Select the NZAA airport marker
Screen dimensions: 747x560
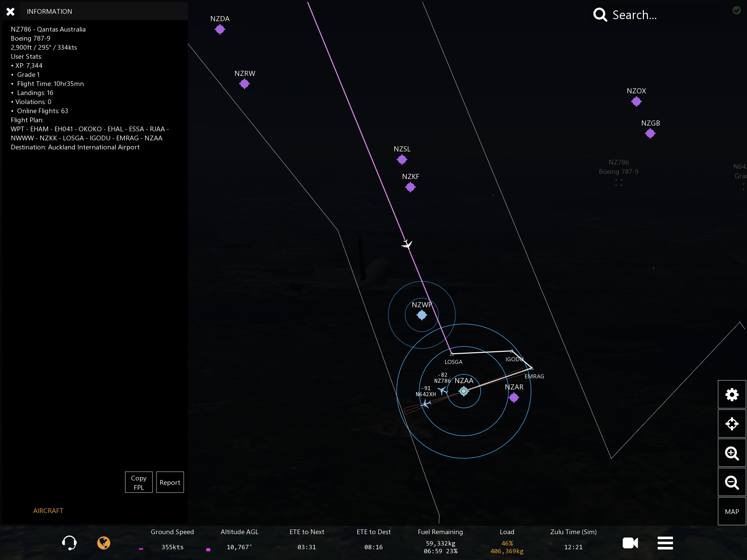(464, 391)
